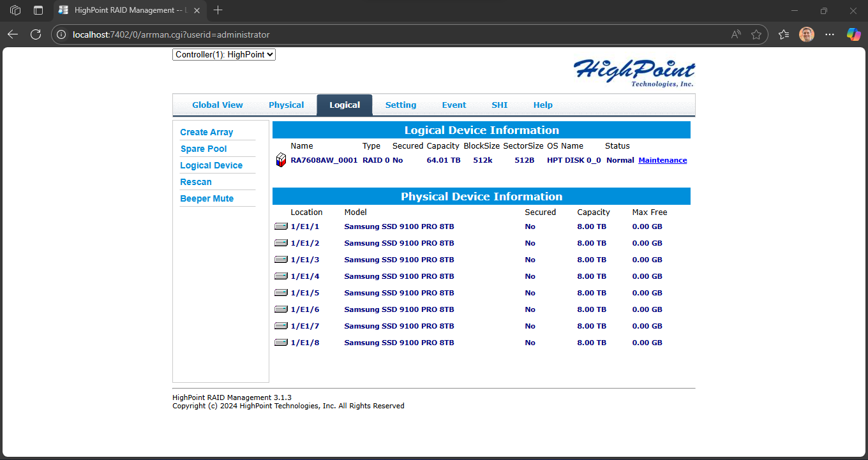The width and height of the screenshot is (868, 460).
Task: Open the Physical tab
Action: [x=286, y=105]
